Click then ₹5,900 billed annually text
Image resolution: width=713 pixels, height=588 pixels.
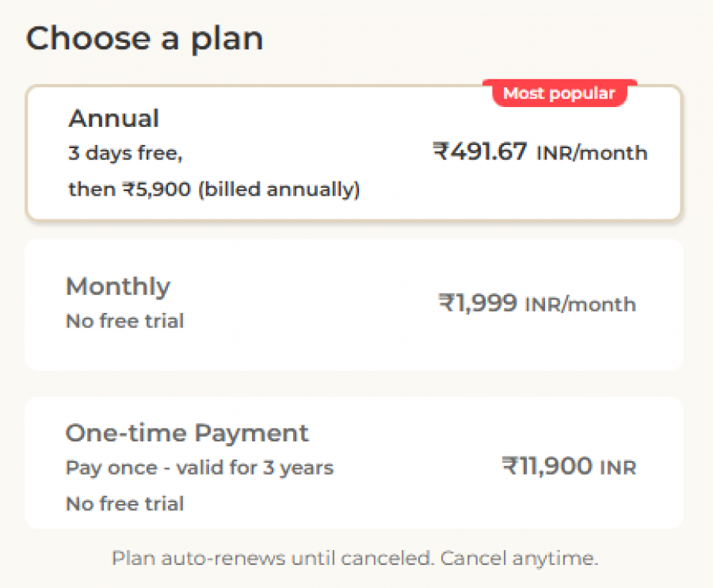point(212,189)
